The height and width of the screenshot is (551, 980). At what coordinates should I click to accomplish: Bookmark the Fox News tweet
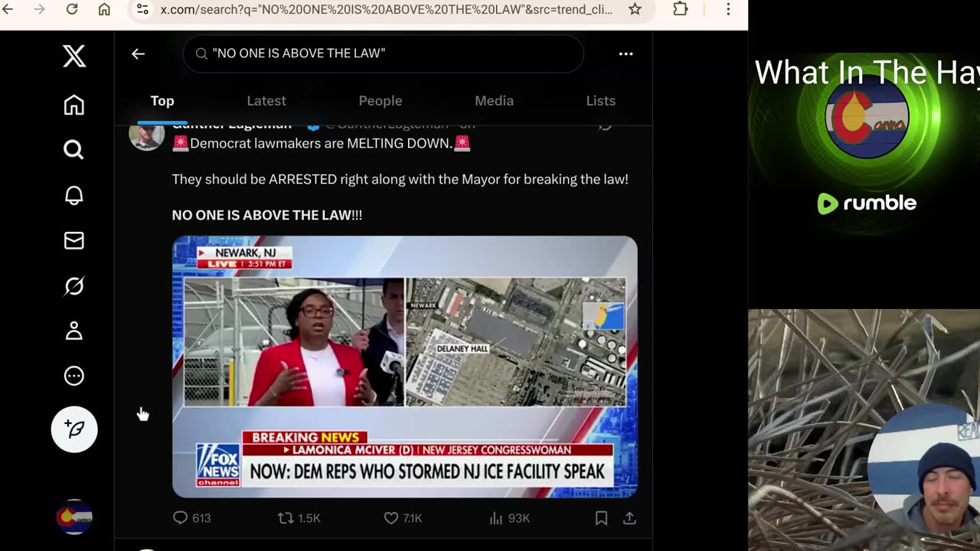pos(602,518)
